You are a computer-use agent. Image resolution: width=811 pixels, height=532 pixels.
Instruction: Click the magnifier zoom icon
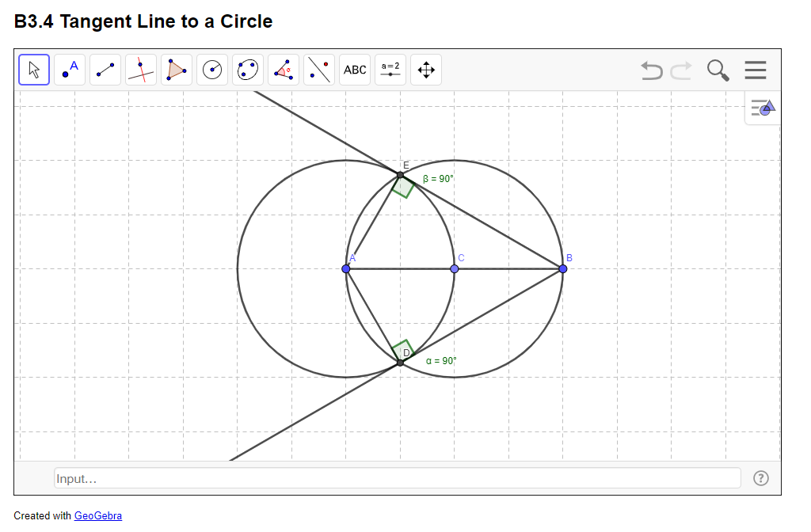(718, 70)
